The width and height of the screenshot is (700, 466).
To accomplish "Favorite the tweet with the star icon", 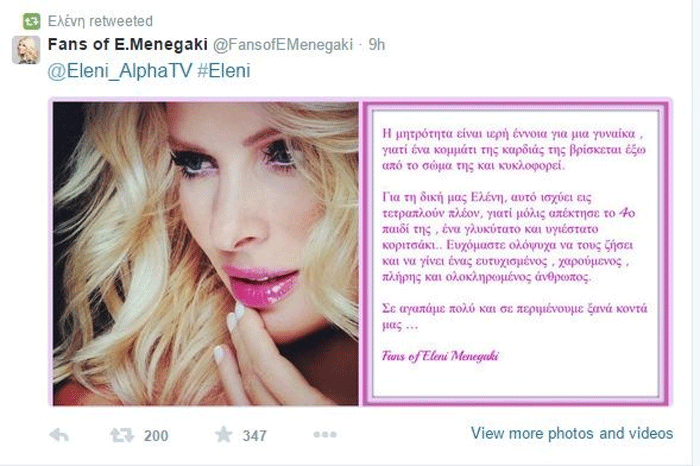I will pyautogui.click(x=224, y=434).
